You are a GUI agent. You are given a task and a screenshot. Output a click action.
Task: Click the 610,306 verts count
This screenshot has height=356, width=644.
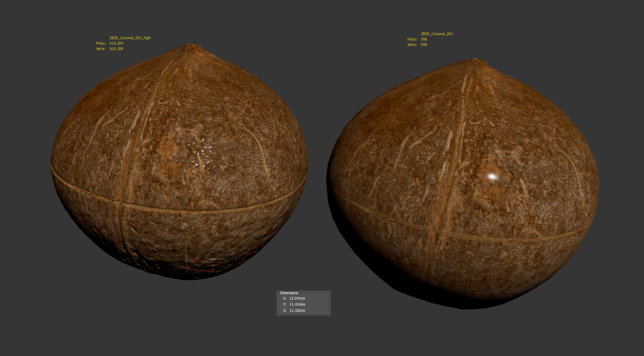(x=116, y=49)
